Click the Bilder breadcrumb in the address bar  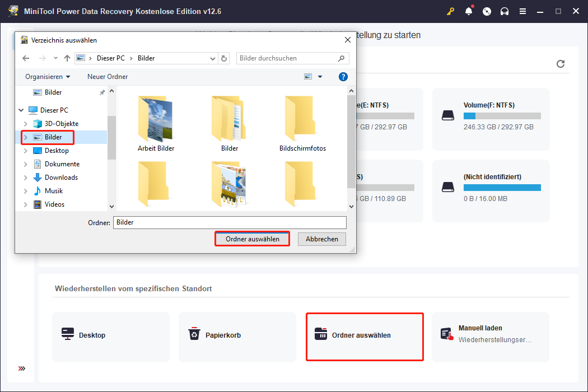[x=146, y=58]
